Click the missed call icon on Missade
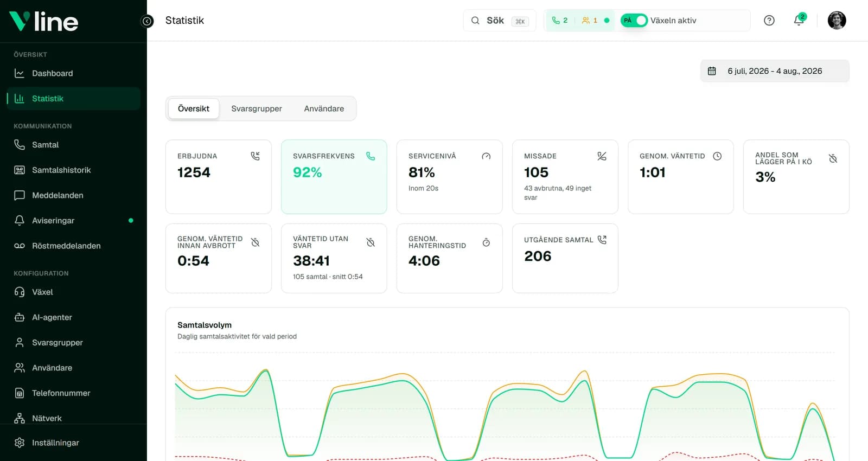Screen dimensions: 868x461 pos(602,156)
